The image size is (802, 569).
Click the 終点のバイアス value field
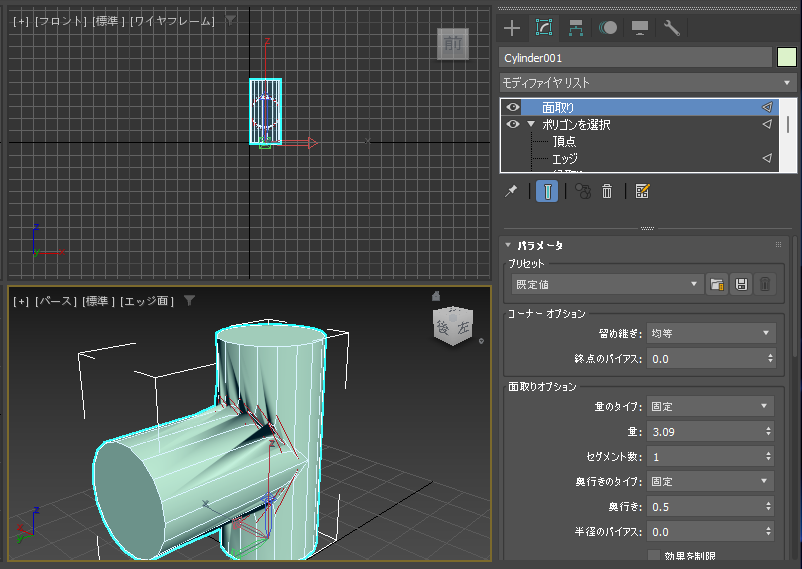tap(705, 359)
